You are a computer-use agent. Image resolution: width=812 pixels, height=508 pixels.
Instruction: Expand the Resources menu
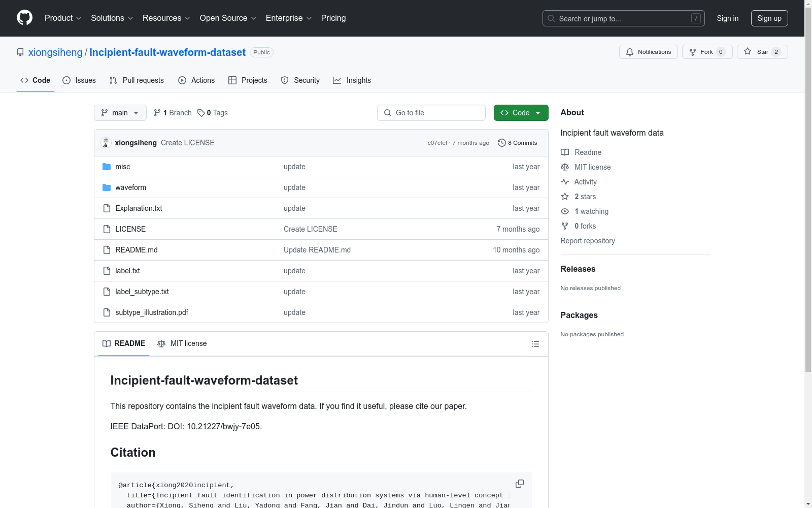[x=166, y=18]
